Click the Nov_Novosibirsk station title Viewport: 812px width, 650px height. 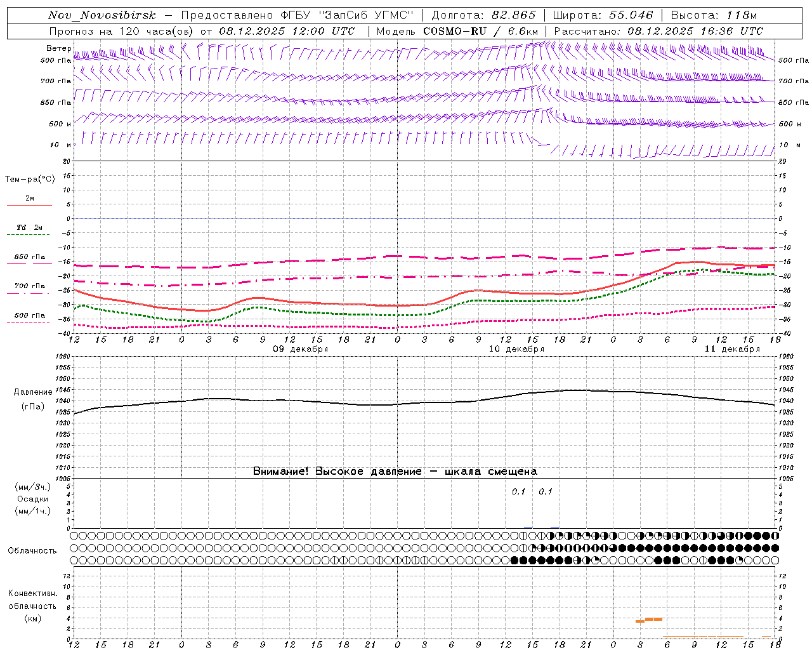[101, 15]
